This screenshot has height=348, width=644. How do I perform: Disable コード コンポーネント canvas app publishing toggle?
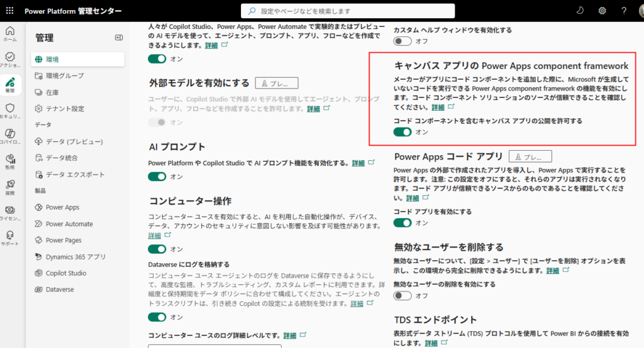click(402, 132)
